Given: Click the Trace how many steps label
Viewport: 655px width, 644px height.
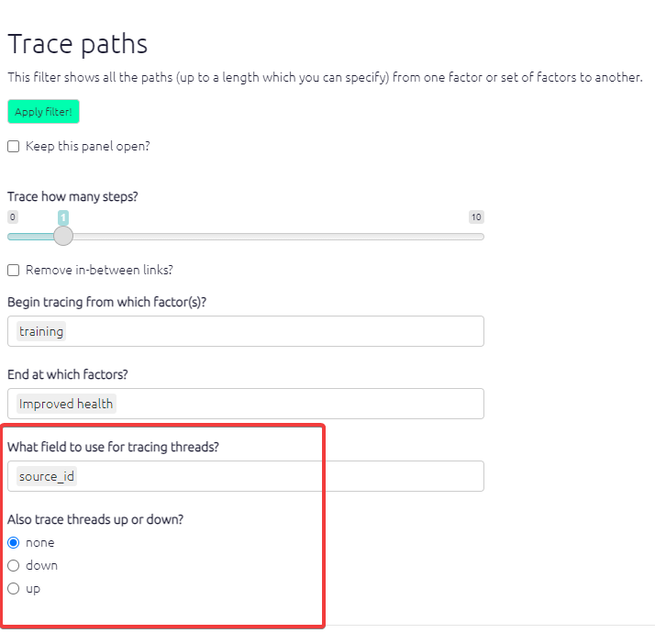Looking at the screenshot, I should point(72,196).
